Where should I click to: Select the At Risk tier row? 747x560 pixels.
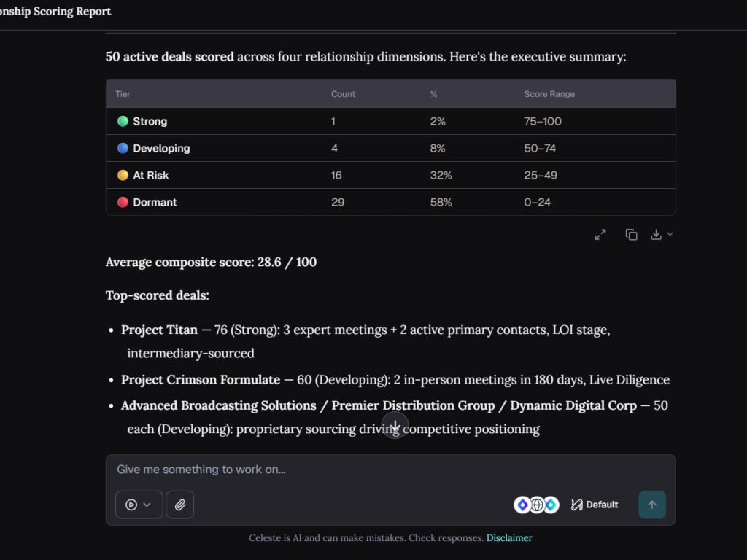point(391,175)
